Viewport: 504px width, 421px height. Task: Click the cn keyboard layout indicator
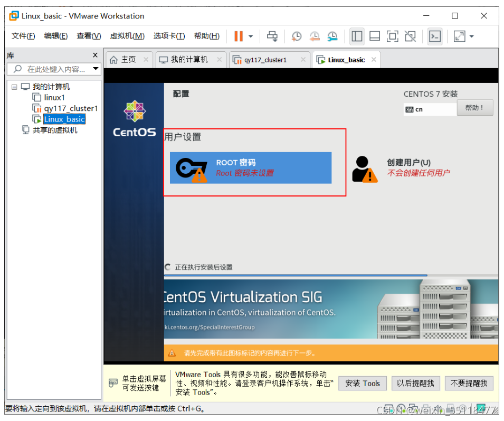(430, 109)
